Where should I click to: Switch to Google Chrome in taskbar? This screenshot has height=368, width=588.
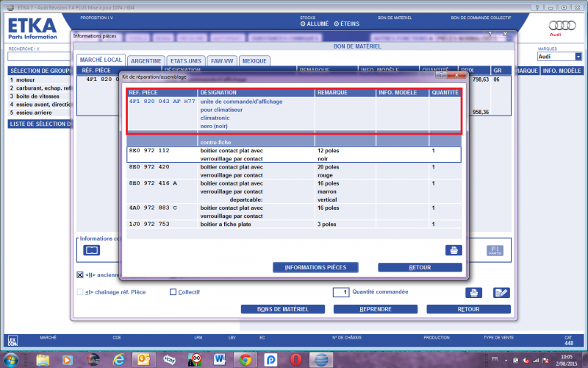click(245, 360)
